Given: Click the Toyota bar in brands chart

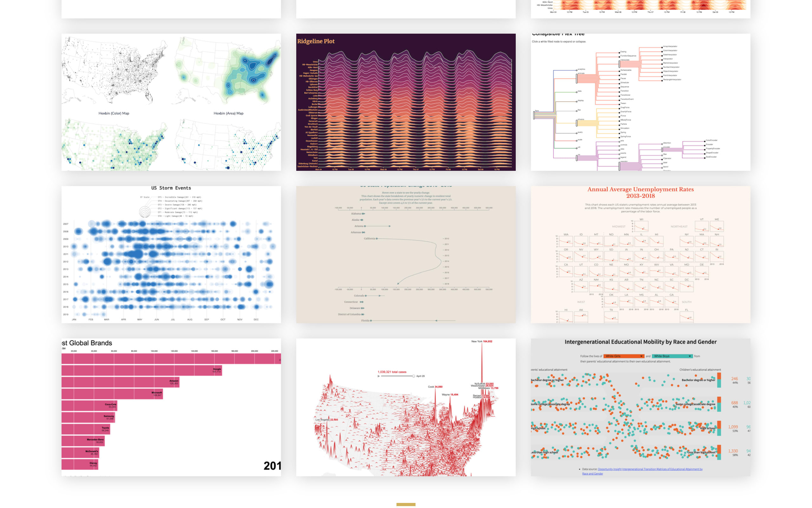Looking at the screenshot, I should click(86, 429).
